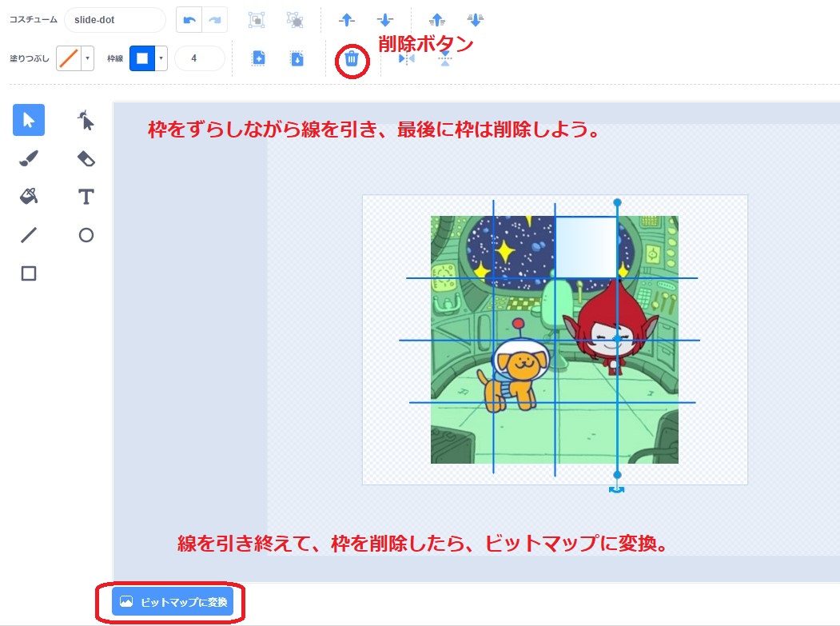Image resolution: width=840 pixels, height=626 pixels.
Task: Ungroup the selected objects
Action: coord(295,20)
